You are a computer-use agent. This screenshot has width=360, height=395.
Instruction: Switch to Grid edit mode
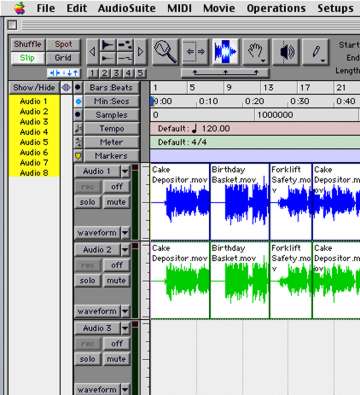tap(63, 58)
